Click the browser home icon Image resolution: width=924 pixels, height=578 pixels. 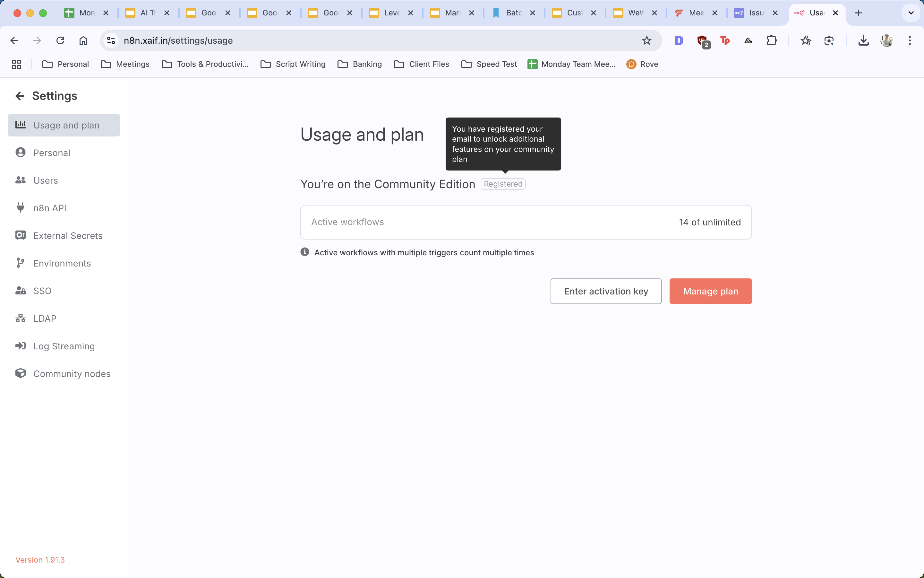point(83,40)
